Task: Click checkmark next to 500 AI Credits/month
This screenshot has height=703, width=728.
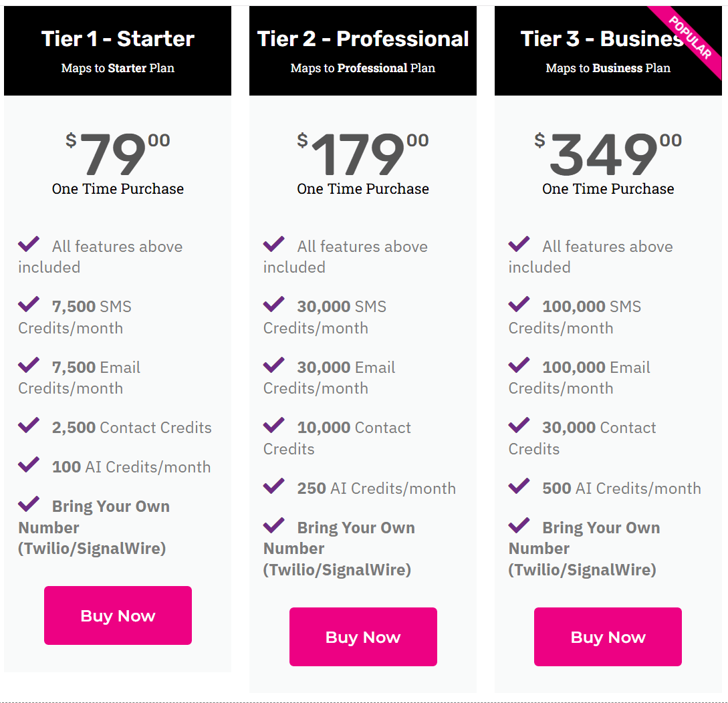Action: 519,486
